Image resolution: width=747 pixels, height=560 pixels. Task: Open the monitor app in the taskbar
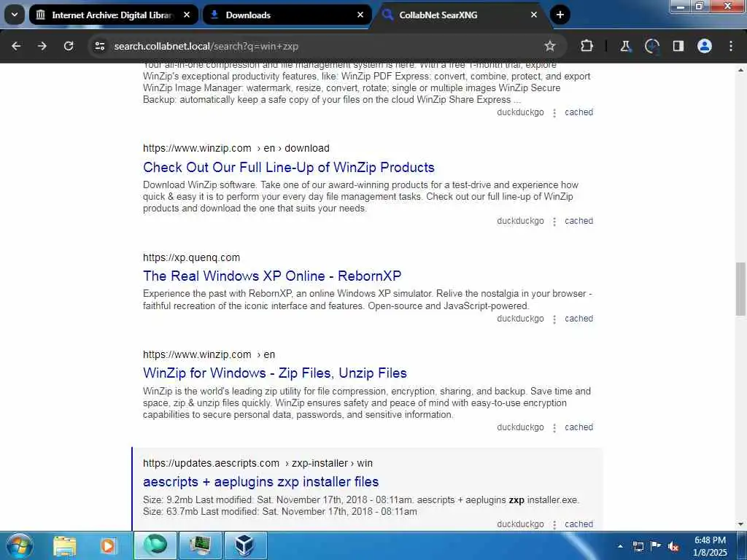200,545
